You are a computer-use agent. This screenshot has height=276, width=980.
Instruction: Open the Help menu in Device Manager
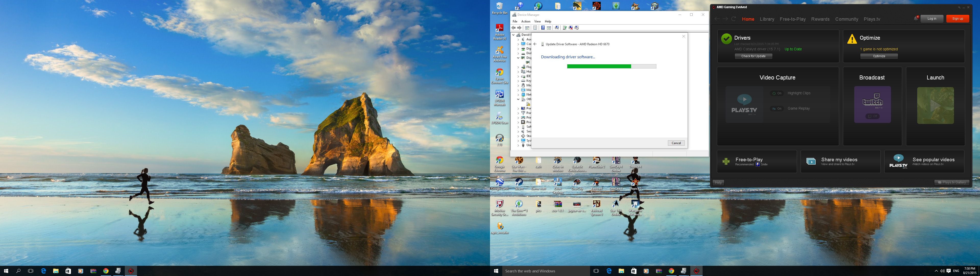548,21
